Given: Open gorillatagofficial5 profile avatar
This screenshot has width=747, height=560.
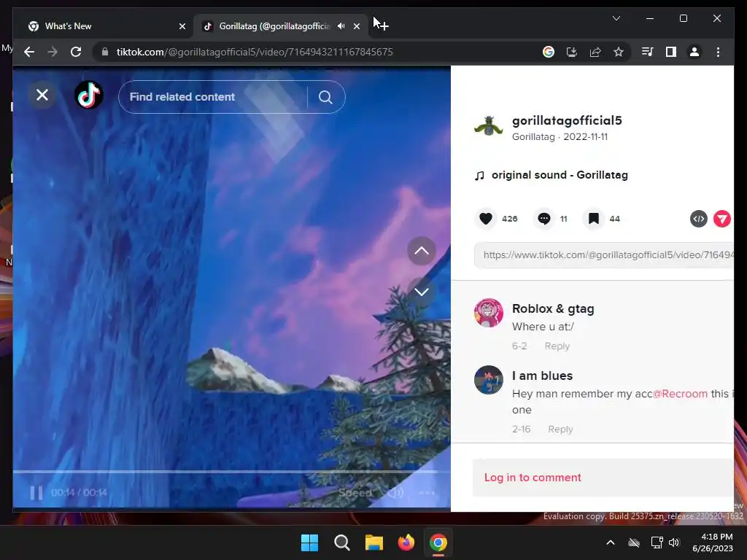Looking at the screenshot, I should (x=488, y=126).
